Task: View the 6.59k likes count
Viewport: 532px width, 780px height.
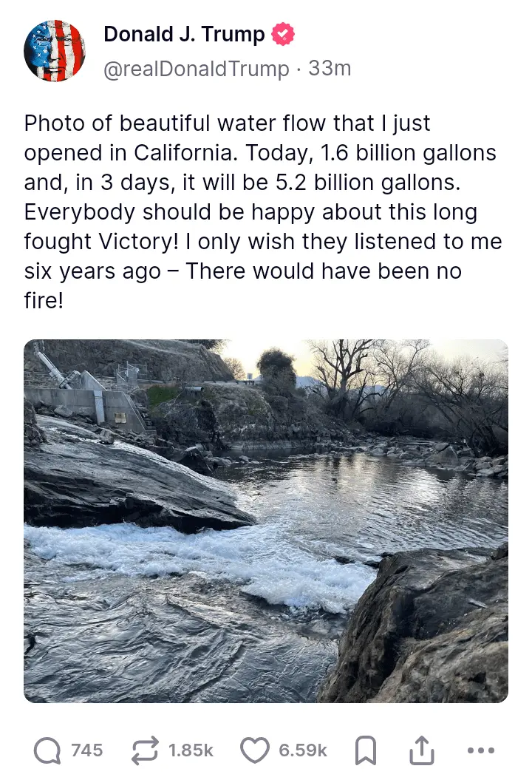Action: click(x=303, y=750)
